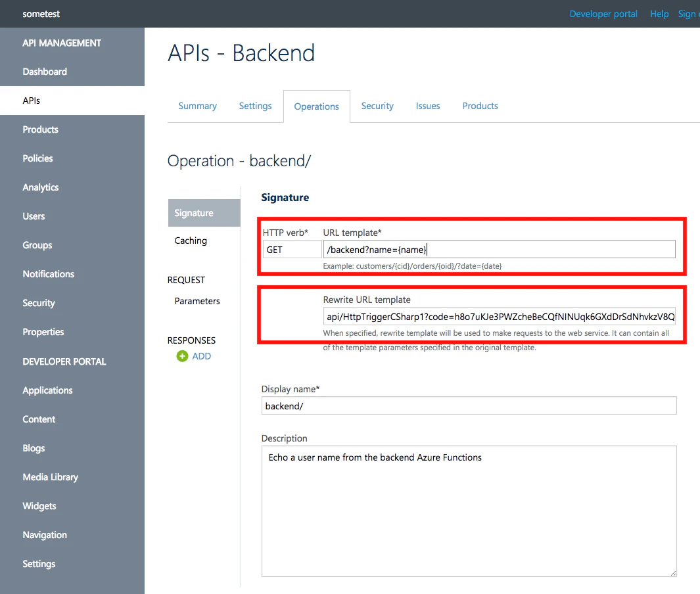Open Widgets in the sidebar

coord(39,506)
